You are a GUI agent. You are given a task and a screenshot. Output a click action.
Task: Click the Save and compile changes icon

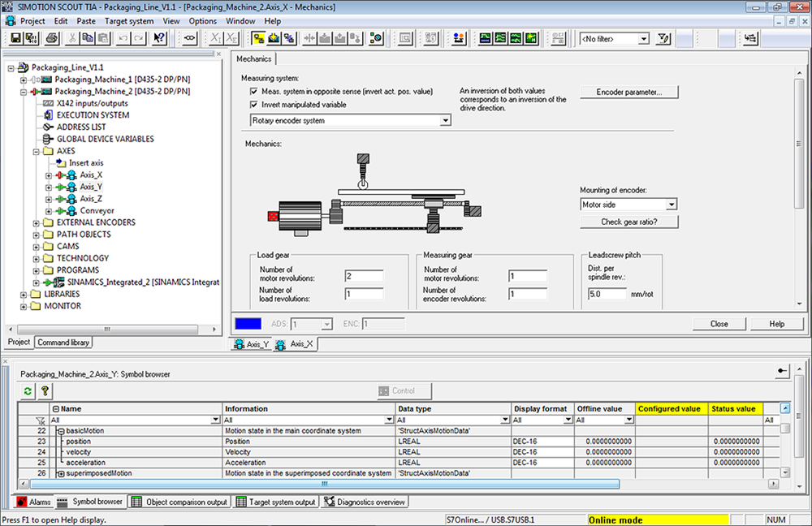click(x=31, y=38)
